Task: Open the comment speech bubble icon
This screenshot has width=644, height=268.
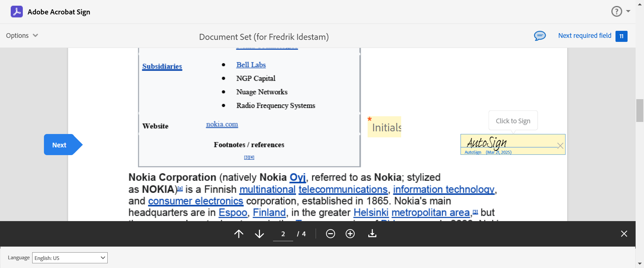Action: tap(540, 36)
